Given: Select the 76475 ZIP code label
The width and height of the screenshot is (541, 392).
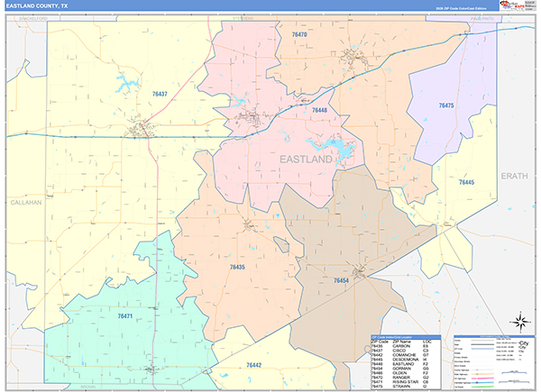Looking at the screenshot, I should click(x=446, y=105).
